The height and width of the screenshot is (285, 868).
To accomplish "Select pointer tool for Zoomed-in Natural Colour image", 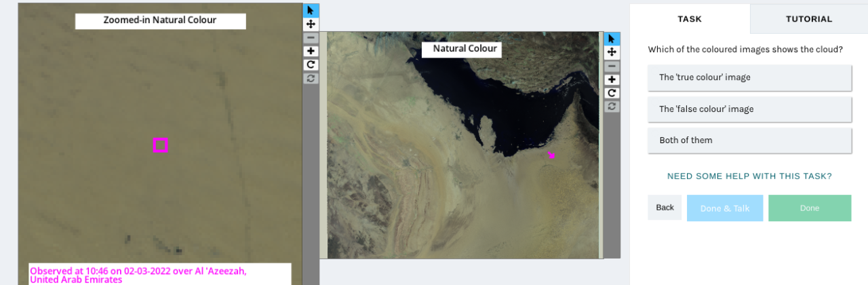I will tap(311, 10).
